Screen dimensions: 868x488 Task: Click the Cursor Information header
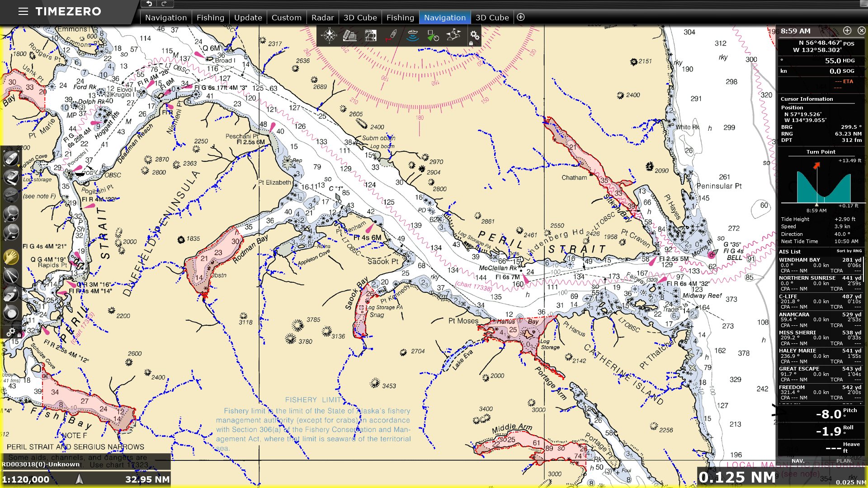[807, 99]
